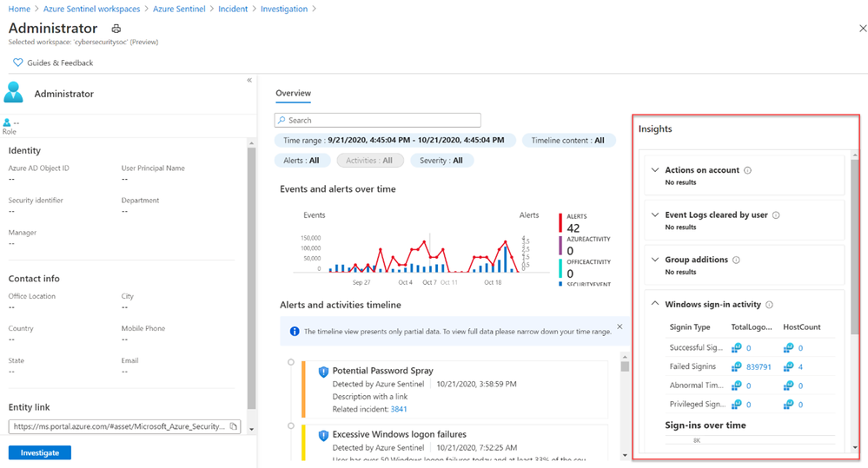Open Failed Signins total logon query icon
Image resolution: width=868 pixels, height=468 pixels.
coord(736,366)
